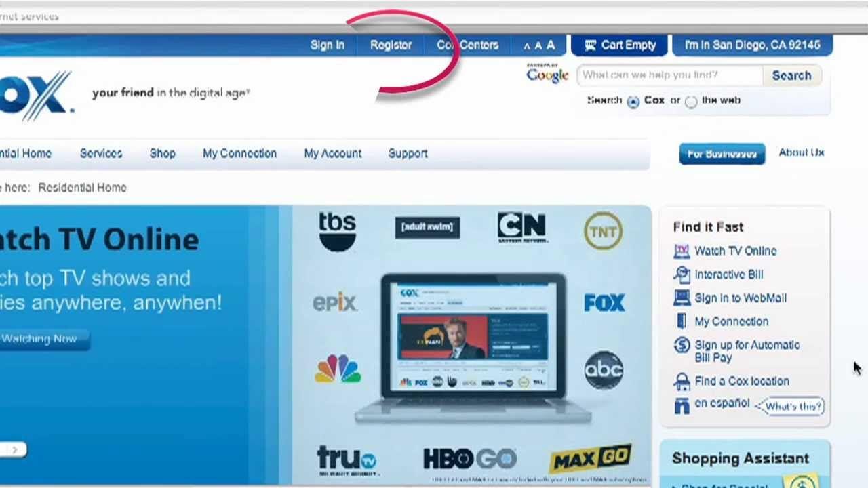The image size is (868, 488).
Task: Click the Search button
Action: (x=791, y=75)
